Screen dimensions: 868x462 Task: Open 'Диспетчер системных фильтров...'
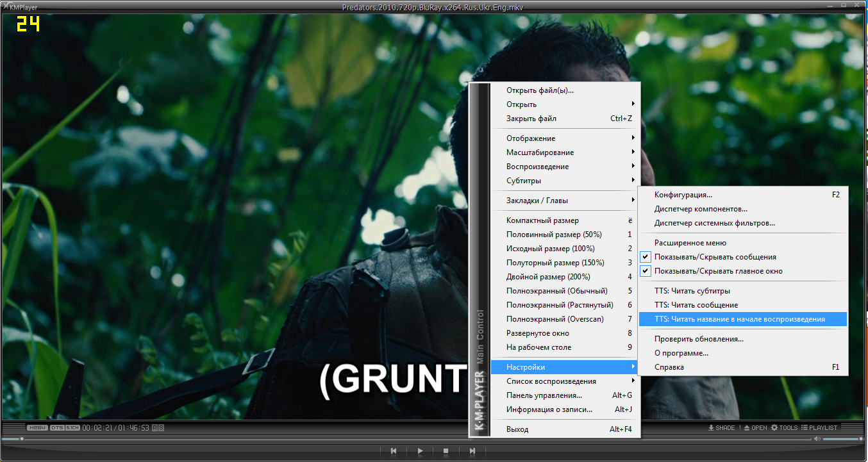(x=743, y=223)
